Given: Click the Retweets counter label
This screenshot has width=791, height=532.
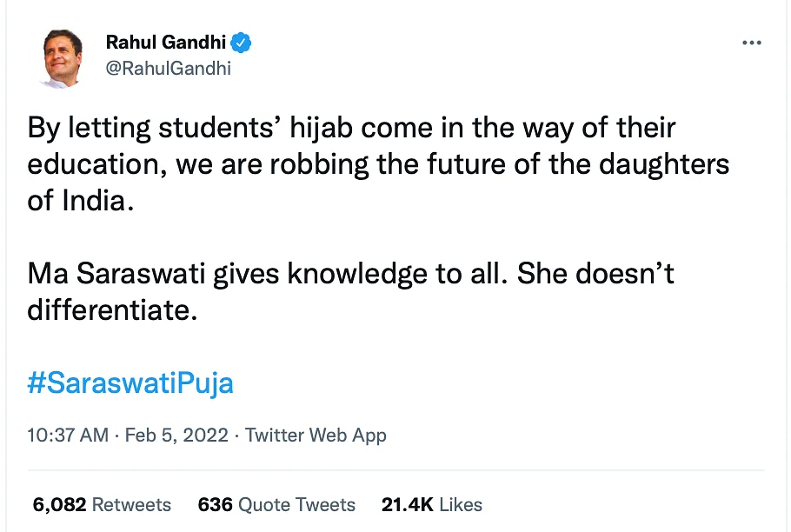Looking at the screenshot, I should coord(130,504).
